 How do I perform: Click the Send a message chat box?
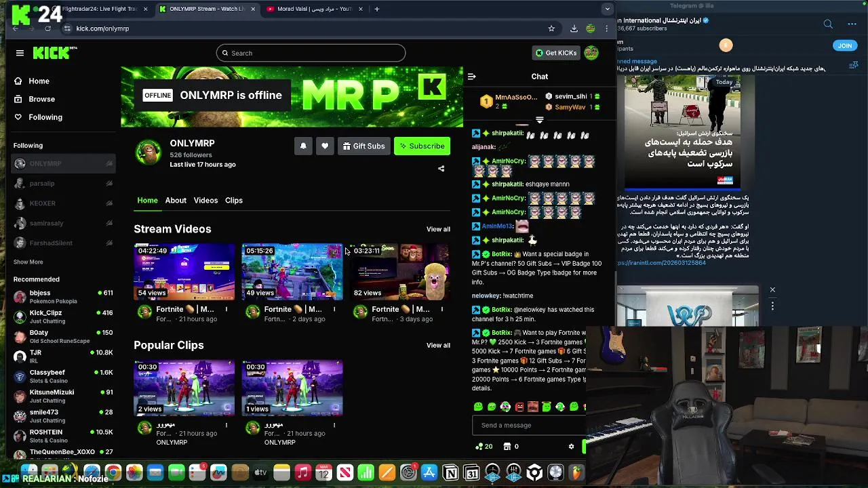[x=529, y=426]
